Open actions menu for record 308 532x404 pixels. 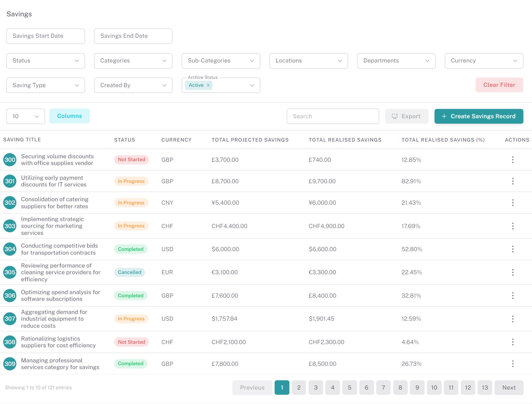coord(513,342)
